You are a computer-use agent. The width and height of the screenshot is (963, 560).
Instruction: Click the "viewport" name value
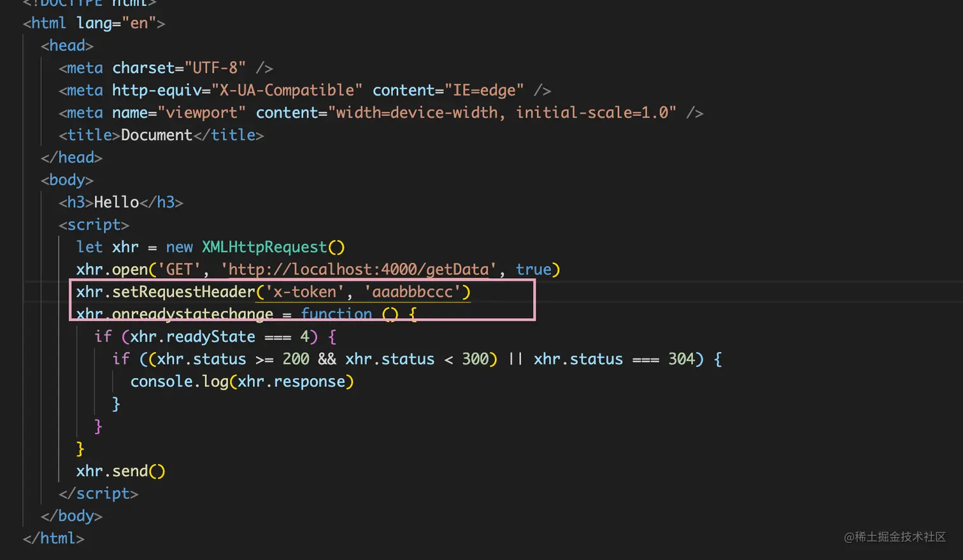coord(202,113)
